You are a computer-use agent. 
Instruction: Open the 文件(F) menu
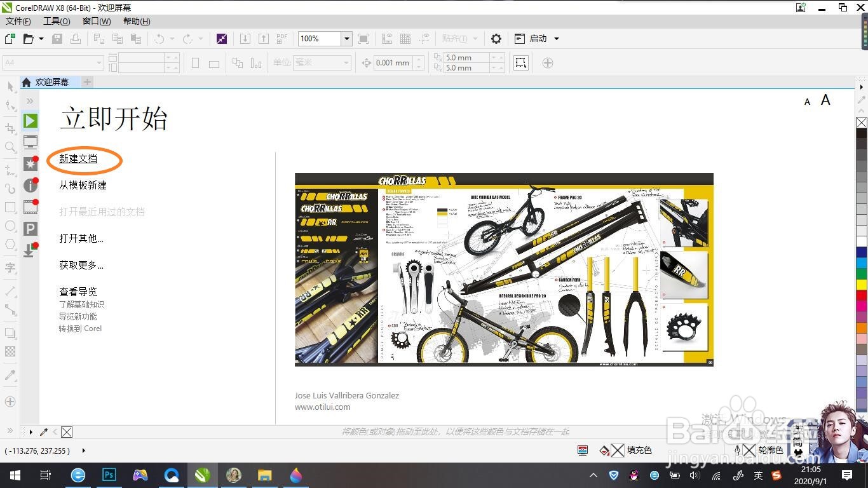pos(18,21)
